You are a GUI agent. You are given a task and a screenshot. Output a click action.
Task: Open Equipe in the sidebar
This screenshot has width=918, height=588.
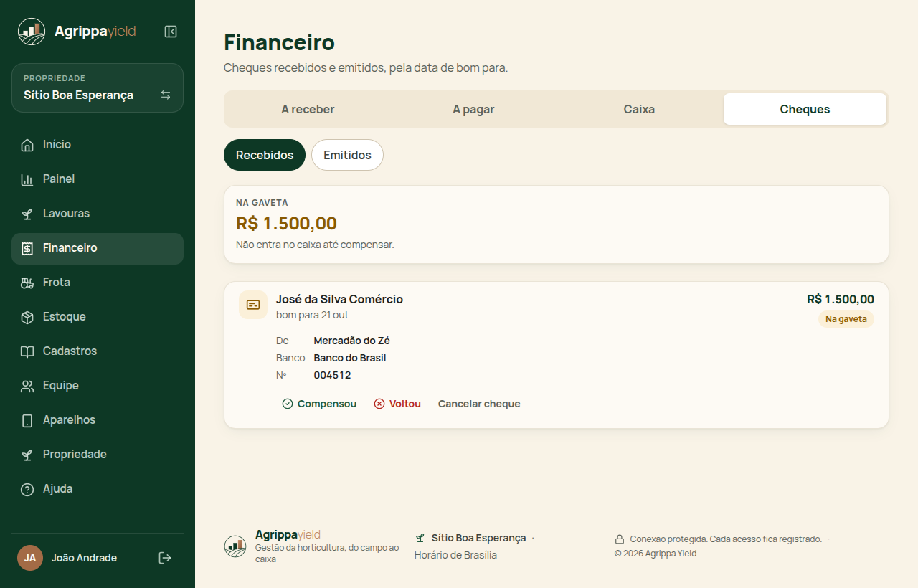click(98, 386)
